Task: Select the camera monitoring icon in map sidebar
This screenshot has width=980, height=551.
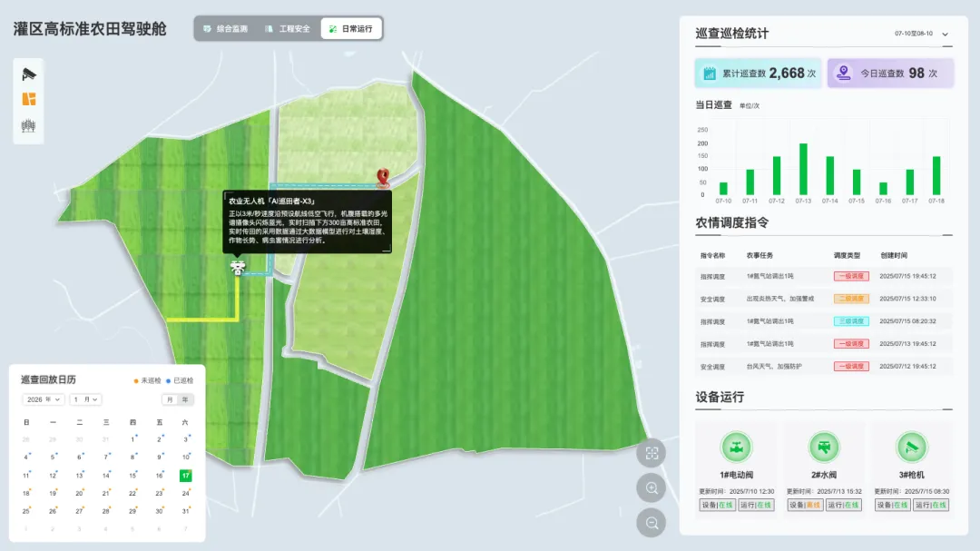Action: tap(29, 74)
